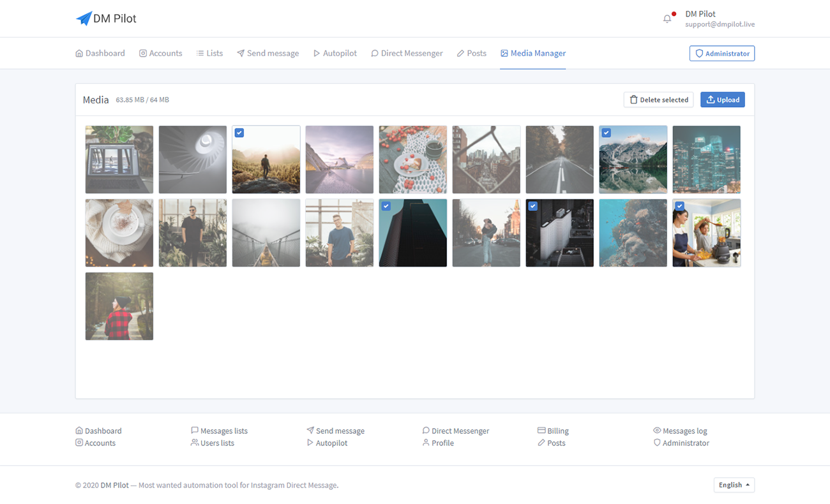Select the night city skyline thumbnail
The image size is (830, 504).
(707, 159)
